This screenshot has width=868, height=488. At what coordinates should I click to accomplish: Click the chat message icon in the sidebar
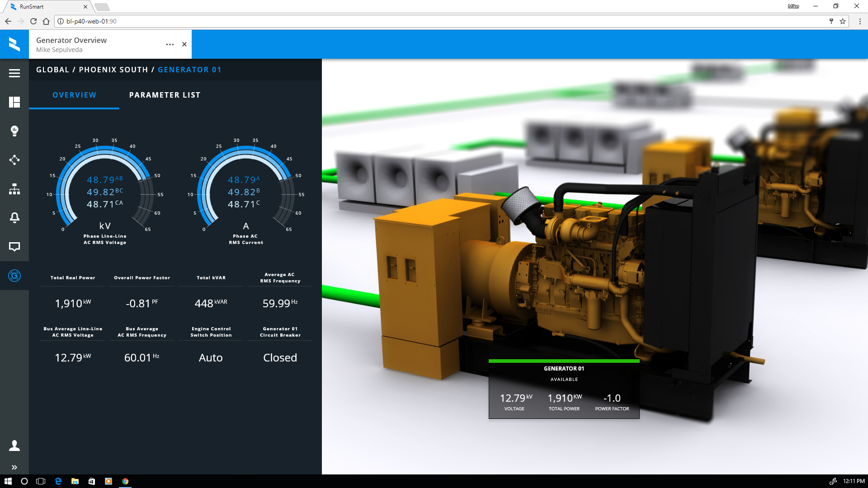tap(14, 247)
